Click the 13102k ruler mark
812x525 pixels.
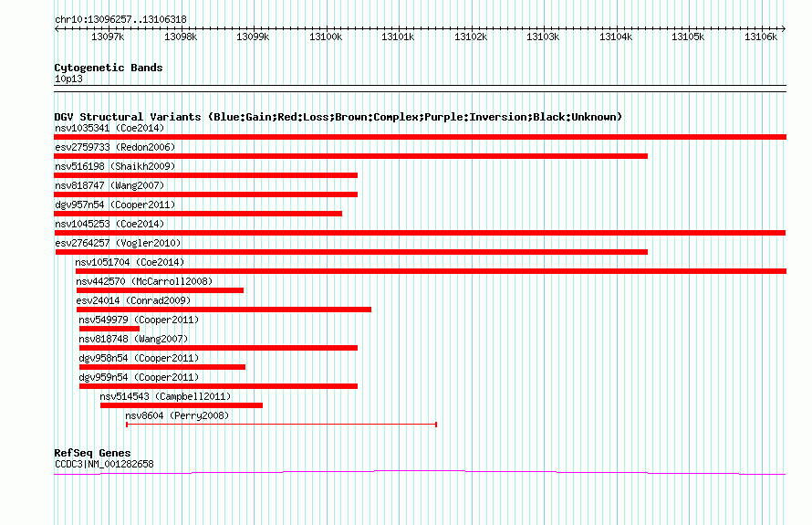[x=471, y=37]
